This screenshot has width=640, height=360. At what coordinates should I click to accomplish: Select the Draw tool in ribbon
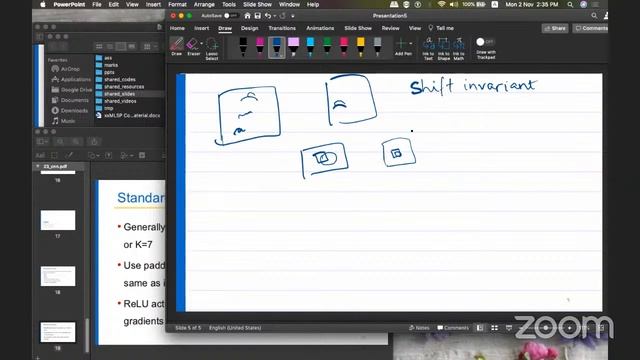coord(176,46)
